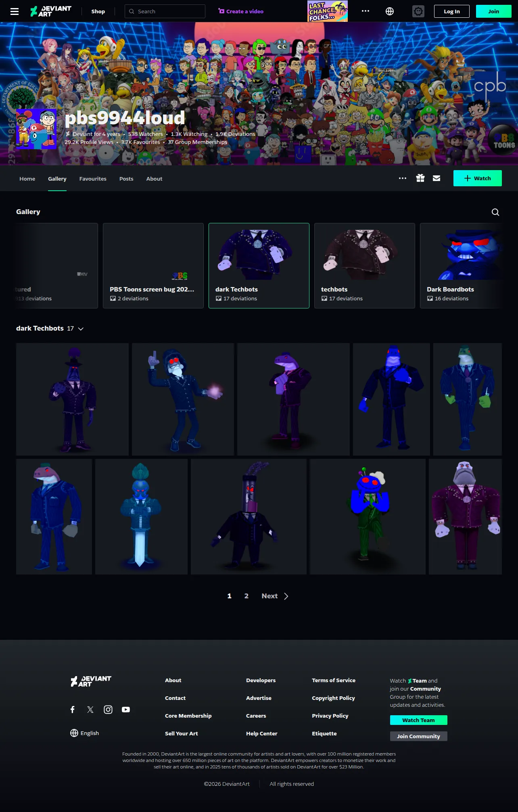
Task: Open DeviantArt X profile
Action: (90, 710)
